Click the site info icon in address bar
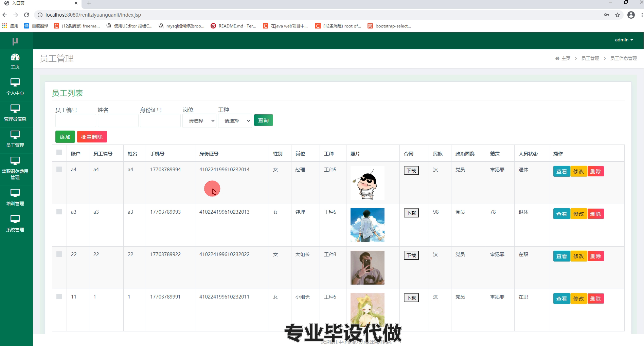The image size is (644, 346). [x=40, y=15]
